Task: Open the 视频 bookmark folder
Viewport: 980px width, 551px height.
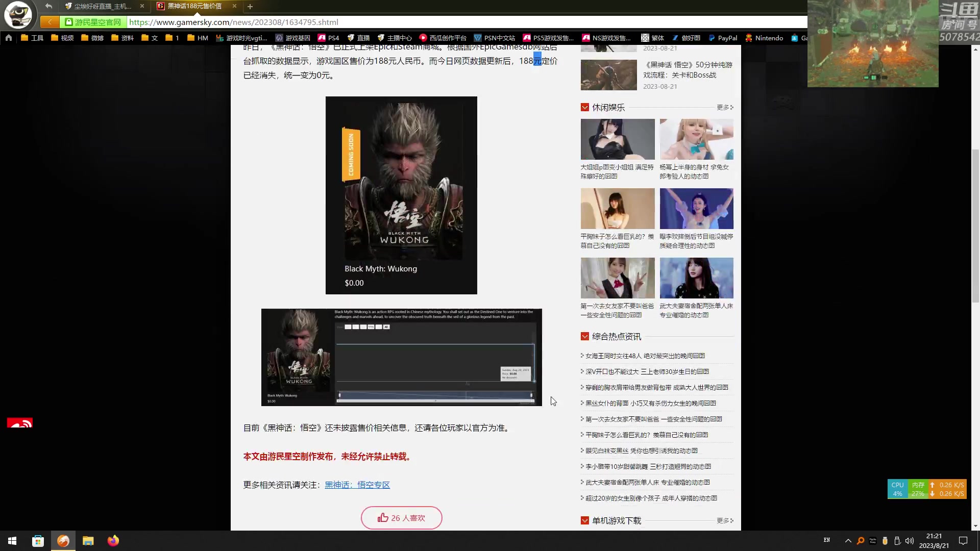Action: pyautogui.click(x=62, y=38)
